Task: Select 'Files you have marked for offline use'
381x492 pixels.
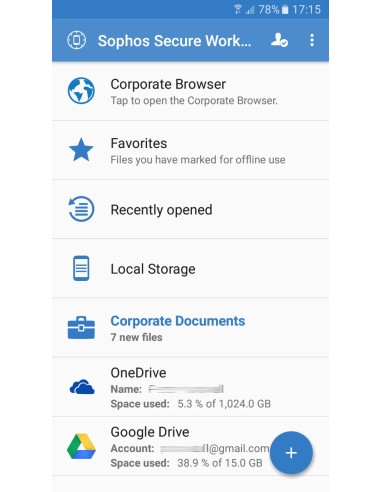Action: (198, 160)
